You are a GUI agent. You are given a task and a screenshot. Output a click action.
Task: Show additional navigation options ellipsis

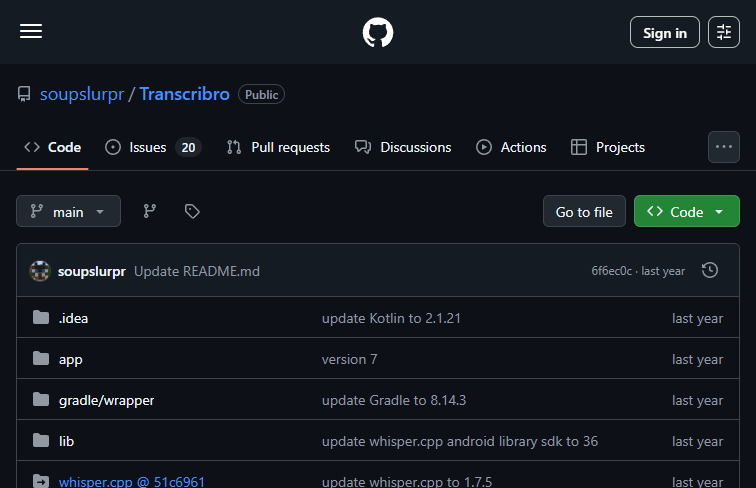(724, 147)
